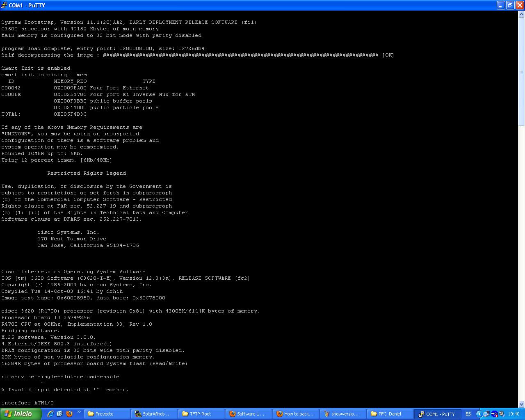Click 'Four Port Ethernet' memory row
Viewport: 525px width, 420px height.
(75, 88)
